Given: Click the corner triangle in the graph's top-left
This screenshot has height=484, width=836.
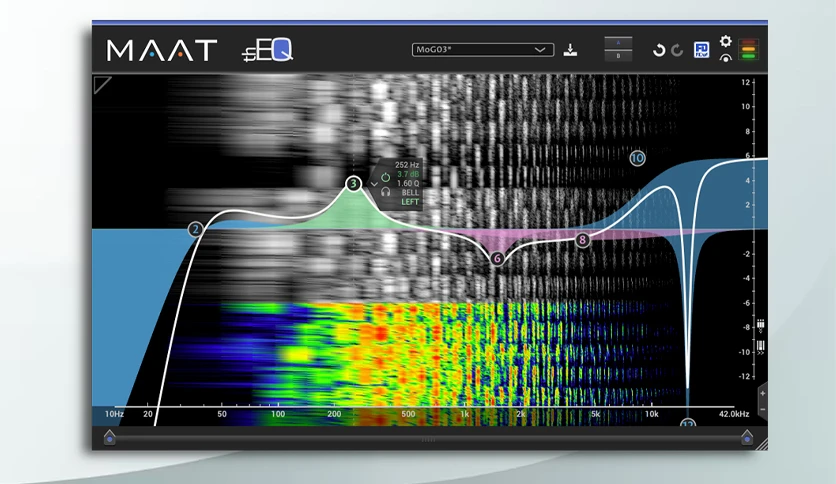Looking at the screenshot, I should [x=101, y=84].
